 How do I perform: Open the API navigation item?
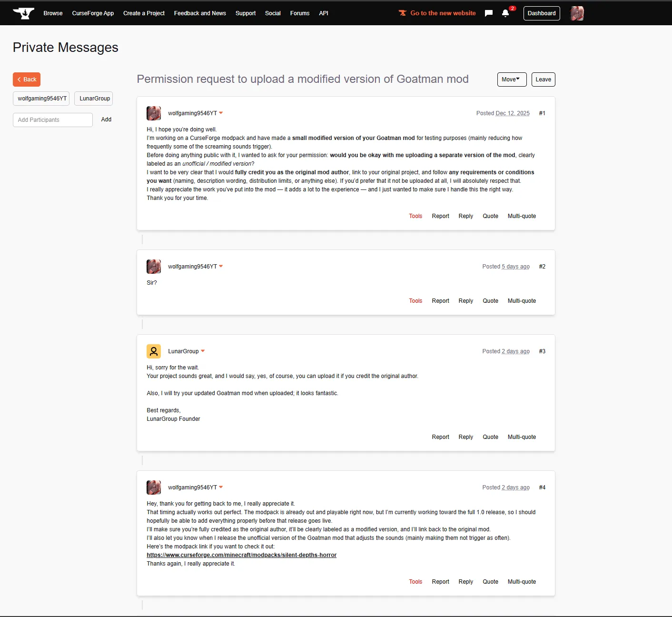(324, 13)
